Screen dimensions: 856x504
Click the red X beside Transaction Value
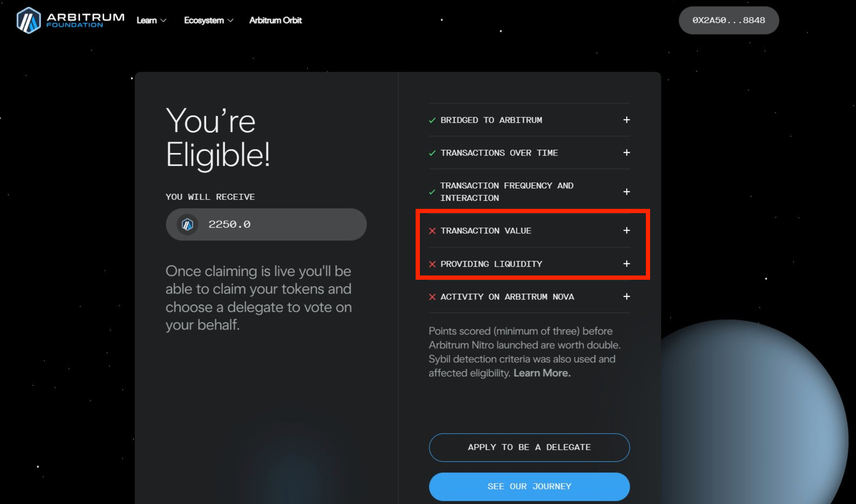tap(432, 231)
